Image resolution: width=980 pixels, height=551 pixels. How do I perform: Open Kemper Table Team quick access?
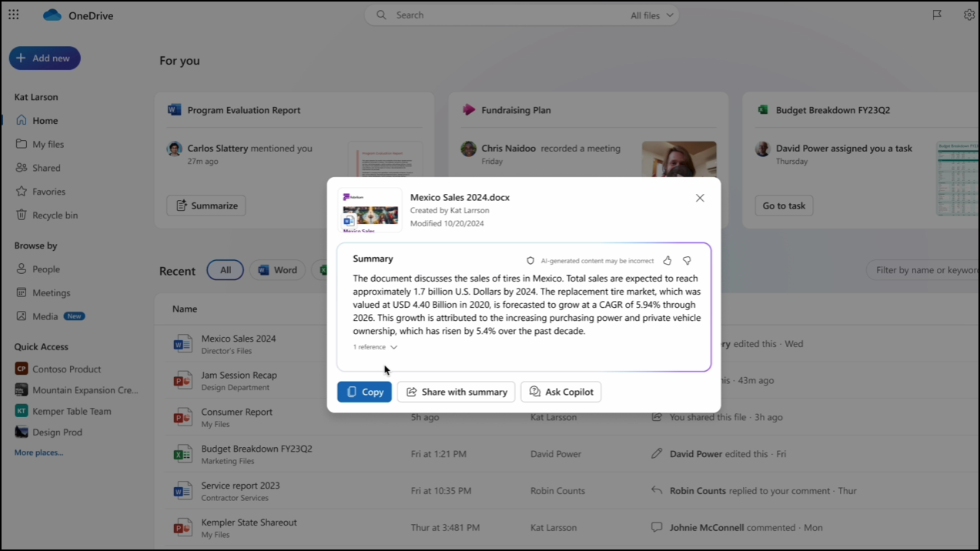point(72,411)
